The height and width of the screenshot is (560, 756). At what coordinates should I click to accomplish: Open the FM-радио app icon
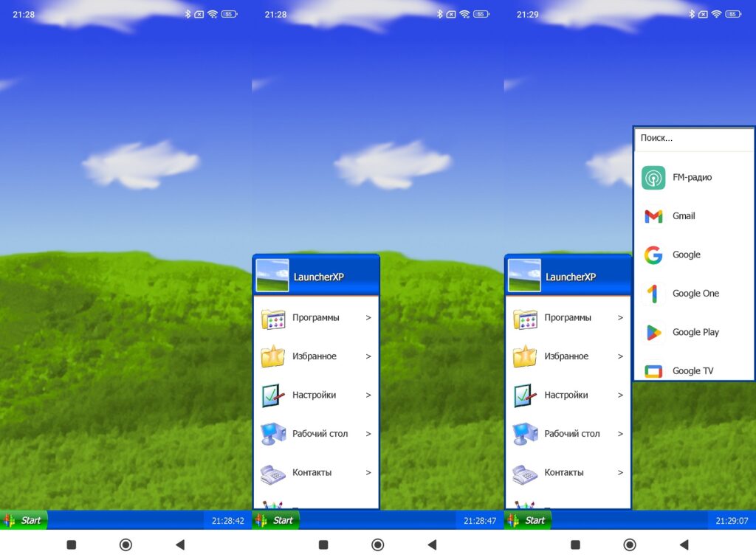(x=653, y=177)
